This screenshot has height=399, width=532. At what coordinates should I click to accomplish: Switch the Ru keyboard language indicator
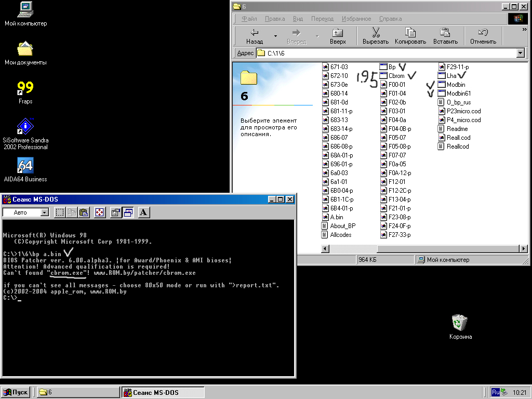point(495,392)
